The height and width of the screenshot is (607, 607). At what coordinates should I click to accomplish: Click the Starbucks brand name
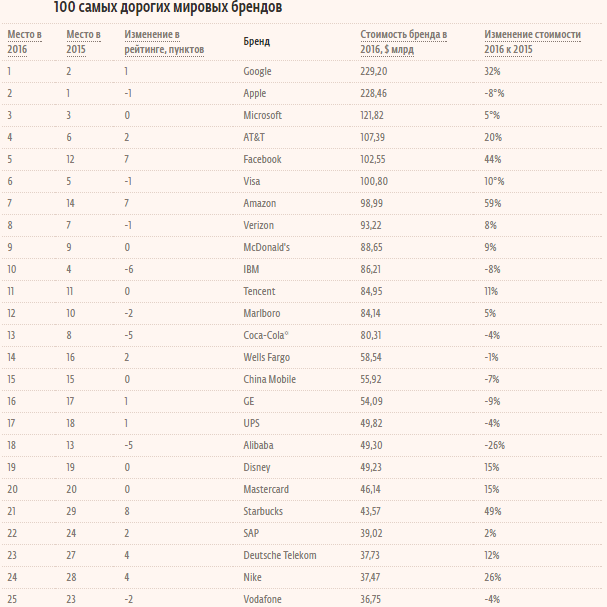click(x=263, y=510)
